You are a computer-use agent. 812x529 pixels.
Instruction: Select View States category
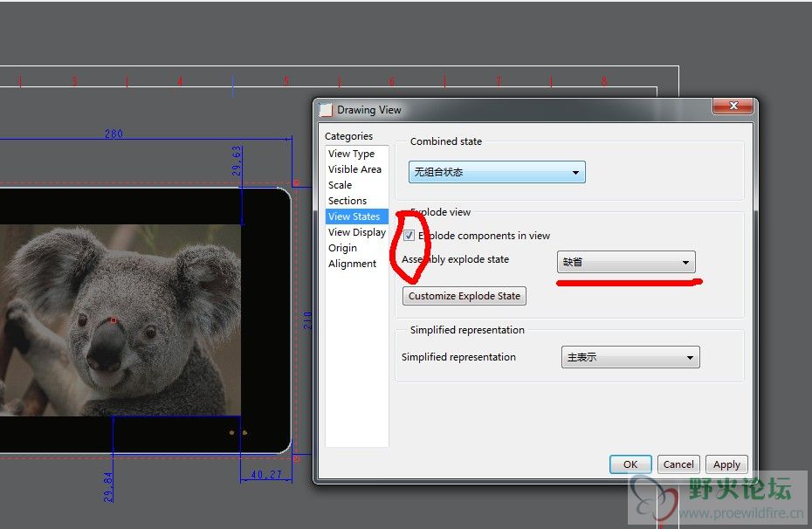pos(357,216)
